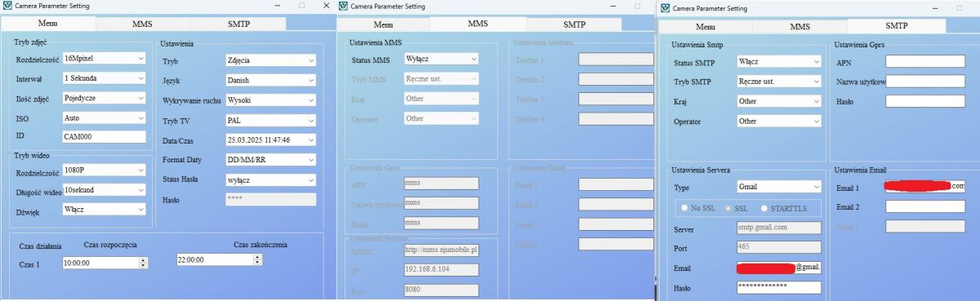Open Tryb dropdown showing Zdjęcia
Image resolution: width=980 pixels, height=301 pixels.
[x=270, y=60]
